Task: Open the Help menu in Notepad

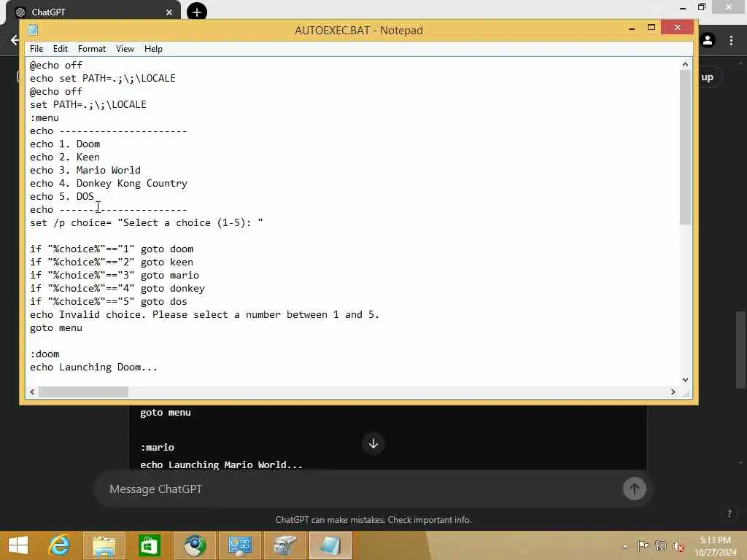Action: [153, 49]
